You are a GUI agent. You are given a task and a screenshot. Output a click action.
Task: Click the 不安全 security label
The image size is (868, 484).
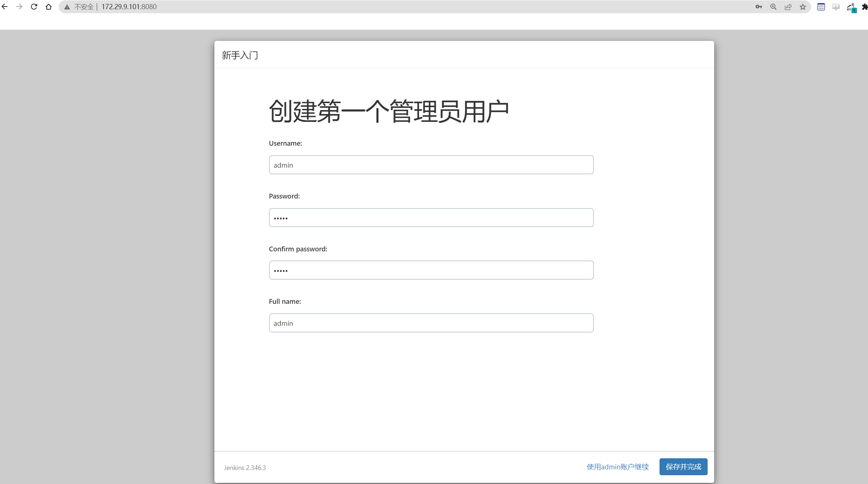pyautogui.click(x=84, y=7)
